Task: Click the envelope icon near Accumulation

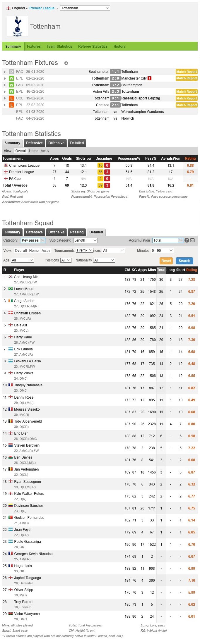Action: pyautogui.click(x=192, y=240)
